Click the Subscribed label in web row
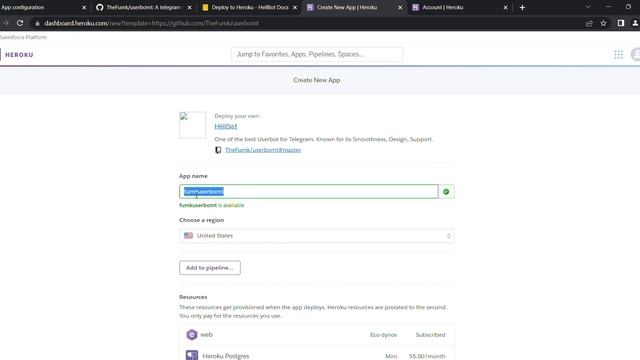Viewport: 640px width, 360px height. (431, 335)
